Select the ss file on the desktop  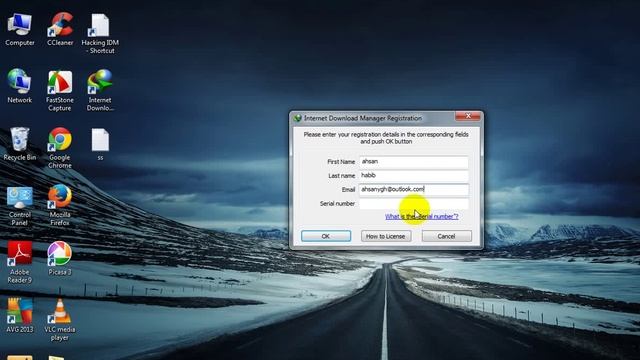tap(100, 144)
